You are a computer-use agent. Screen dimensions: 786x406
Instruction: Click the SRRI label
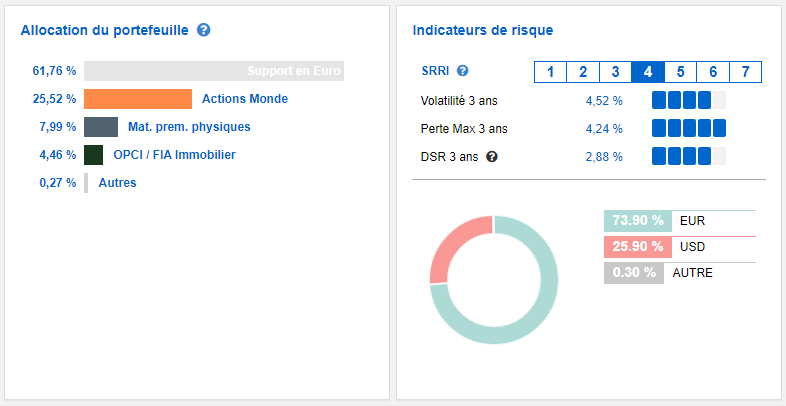point(435,71)
